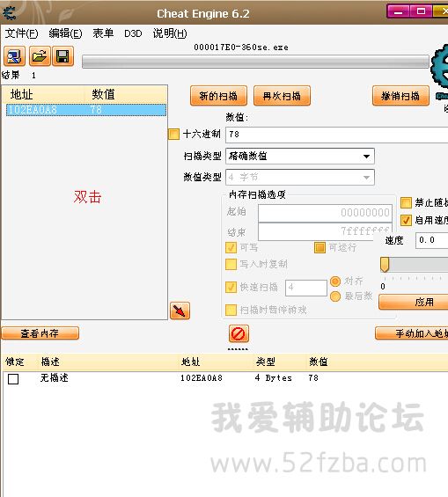This screenshot has height=497, width=448.
Task: Check the lock box for address 102EA0A8
Action: point(13,379)
